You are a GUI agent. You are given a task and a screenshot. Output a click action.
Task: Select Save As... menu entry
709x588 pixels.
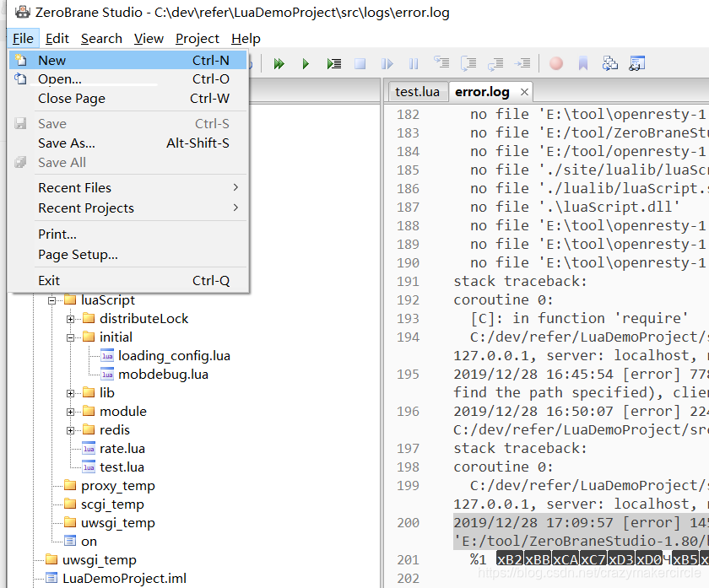pyautogui.click(x=128, y=143)
